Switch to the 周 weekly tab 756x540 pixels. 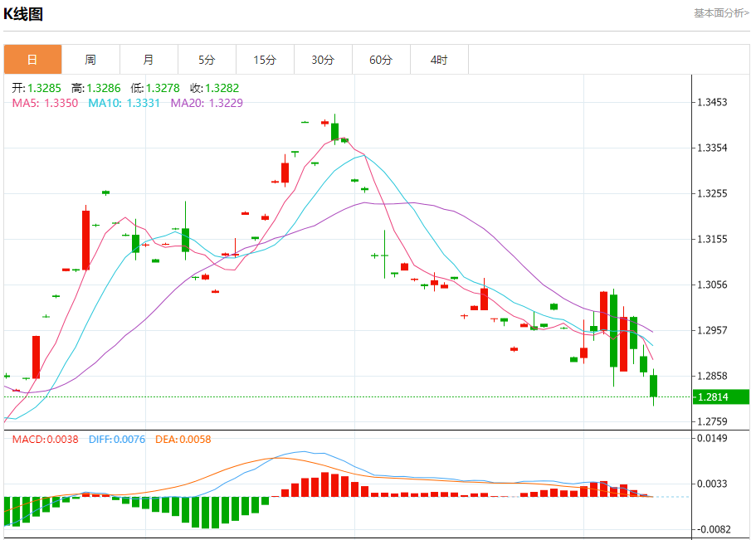pyautogui.click(x=90, y=60)
